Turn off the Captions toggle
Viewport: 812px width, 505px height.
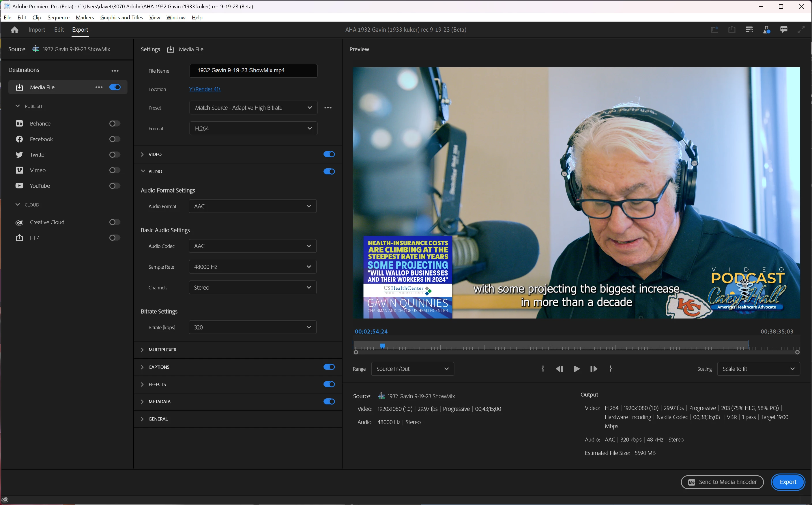[x=329, y=367]
